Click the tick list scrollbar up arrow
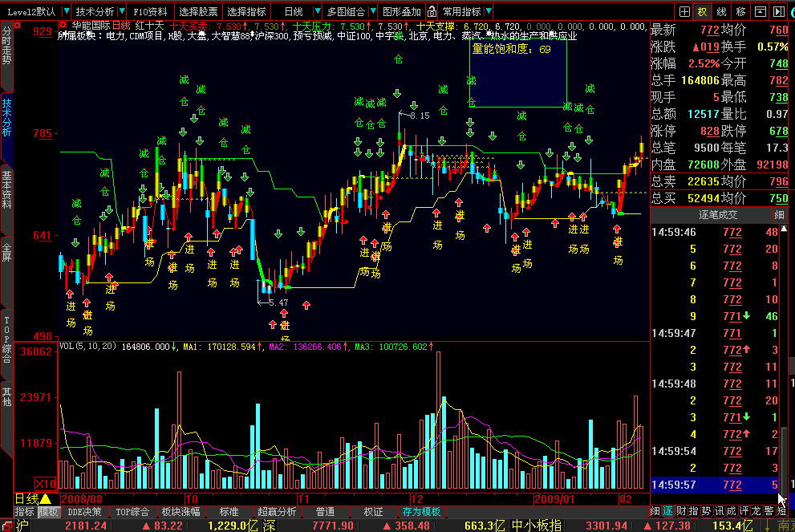The height and width of the screenshot is (532, 795). (x=784, y=229)
